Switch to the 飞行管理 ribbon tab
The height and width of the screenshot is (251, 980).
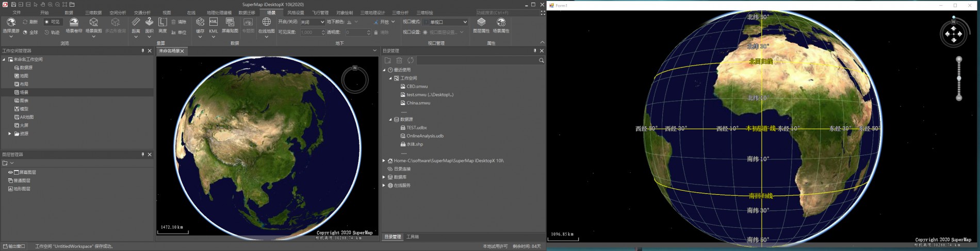320,12
